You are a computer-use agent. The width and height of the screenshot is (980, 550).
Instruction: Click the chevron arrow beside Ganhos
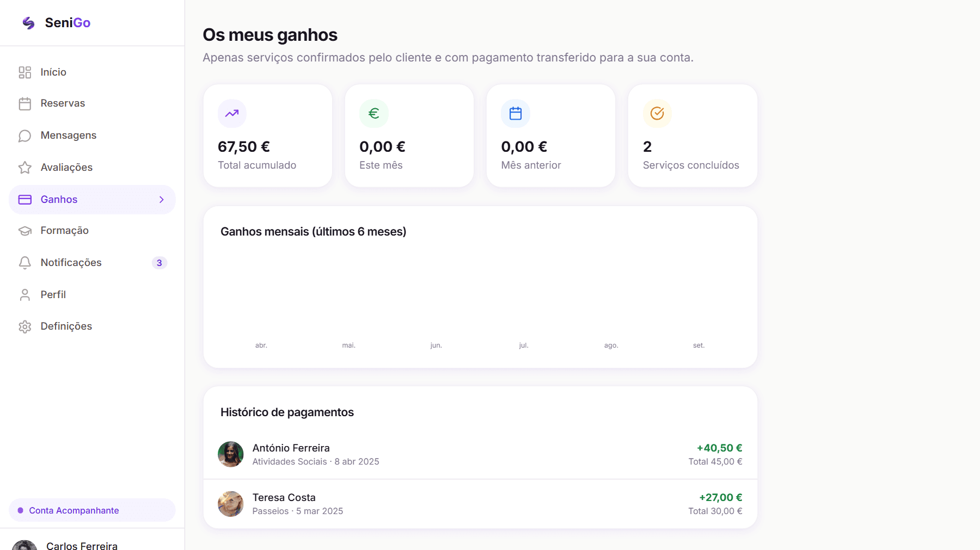coord(162,200)
